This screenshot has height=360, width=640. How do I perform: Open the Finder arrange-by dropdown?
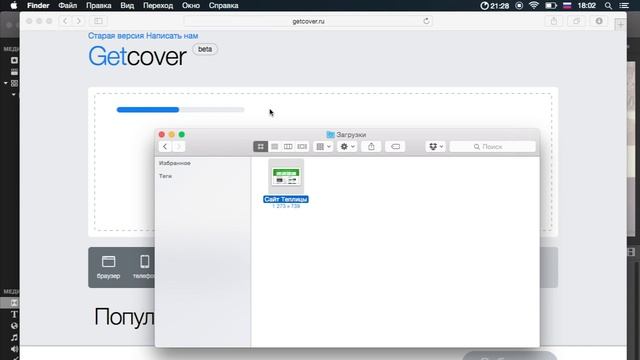coord(323,147)
